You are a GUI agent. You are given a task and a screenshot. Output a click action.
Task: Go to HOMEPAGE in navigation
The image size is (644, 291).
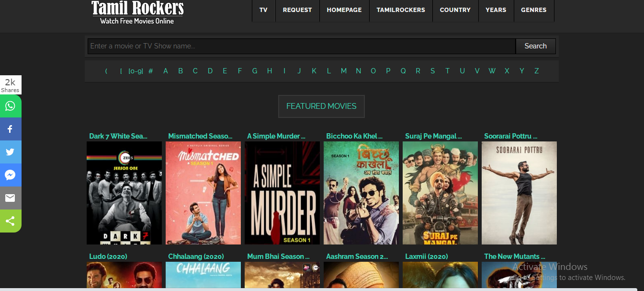tap(344, 10)
